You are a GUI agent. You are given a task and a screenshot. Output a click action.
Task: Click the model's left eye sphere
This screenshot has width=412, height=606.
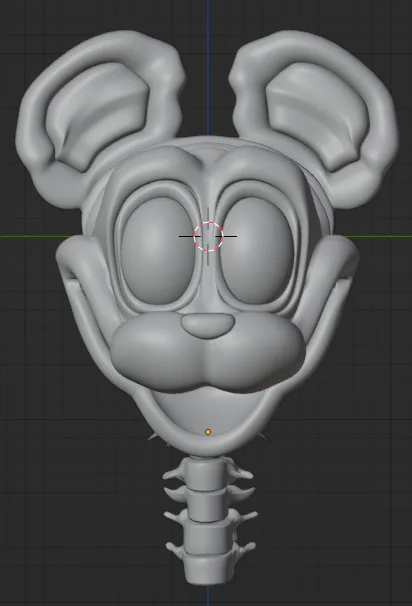tap(157, 251)
